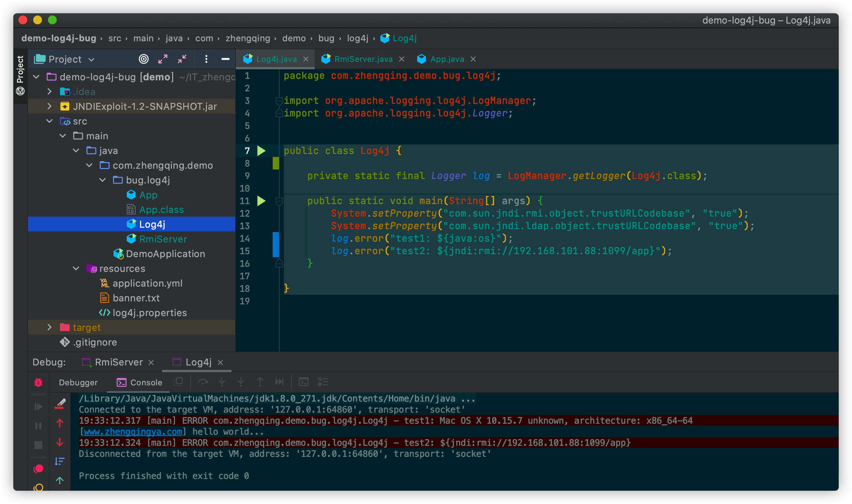This screenshot has height=504, width=852.
Task: Click the Step Out up arrow icon
Action: tap(260, 382)
